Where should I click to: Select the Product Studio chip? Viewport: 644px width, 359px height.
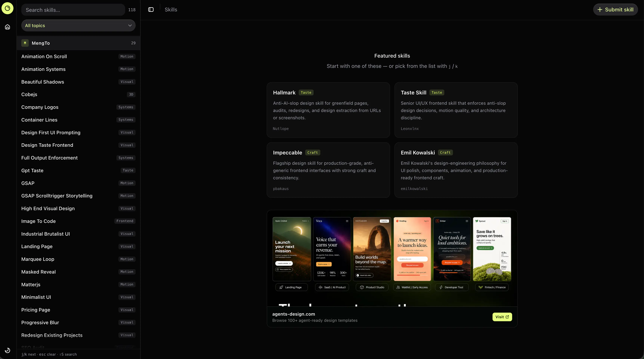(372, 287)
